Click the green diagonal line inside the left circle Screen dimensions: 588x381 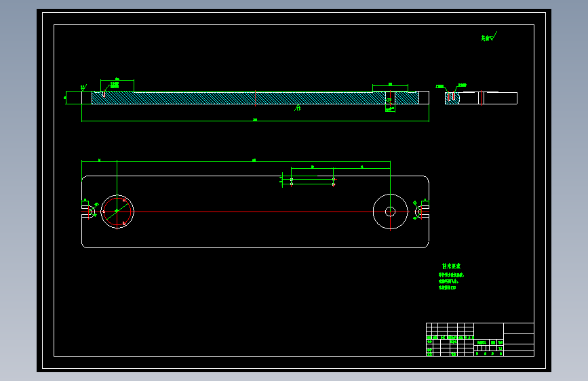117,211
